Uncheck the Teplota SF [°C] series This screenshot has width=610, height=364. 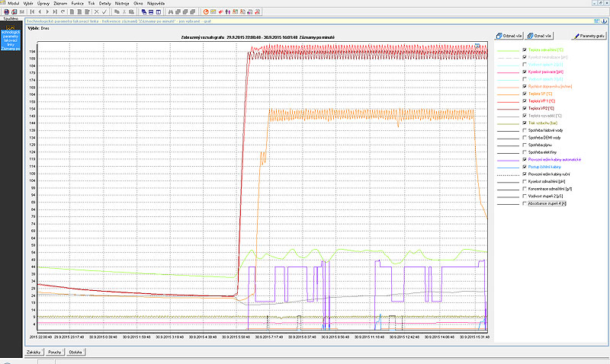point(524,93)
